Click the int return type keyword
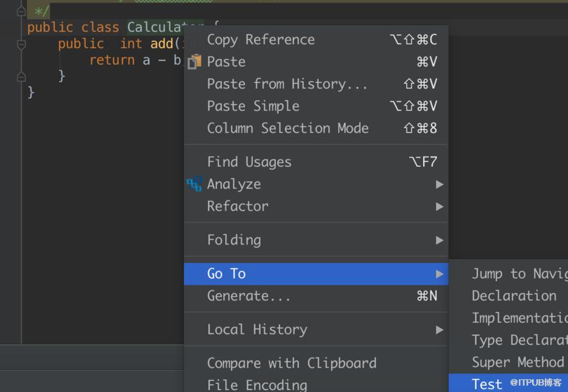The width and height of the screenshot is (568, 392). pyautogui.click(x=131, y=44)
